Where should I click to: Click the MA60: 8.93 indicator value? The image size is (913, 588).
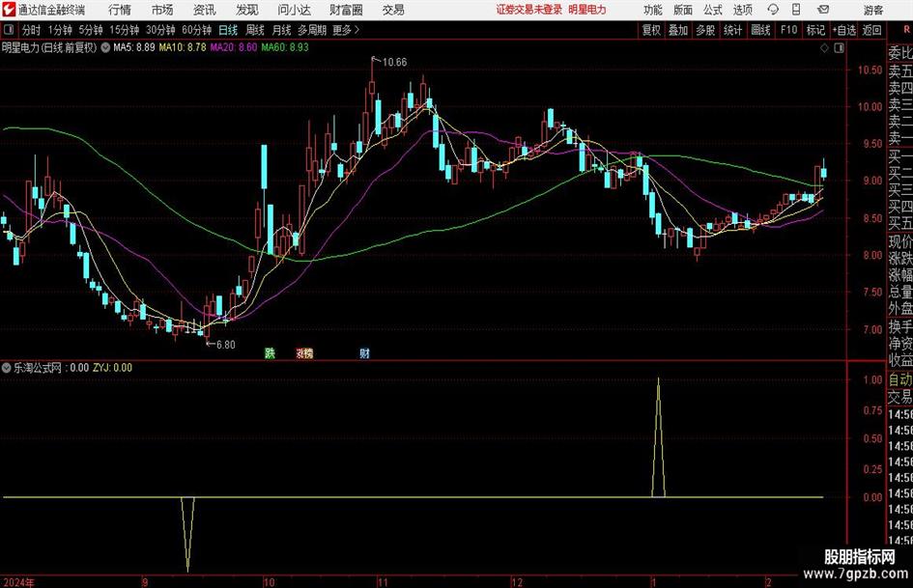pyautogui.click(x=285, y=47)
